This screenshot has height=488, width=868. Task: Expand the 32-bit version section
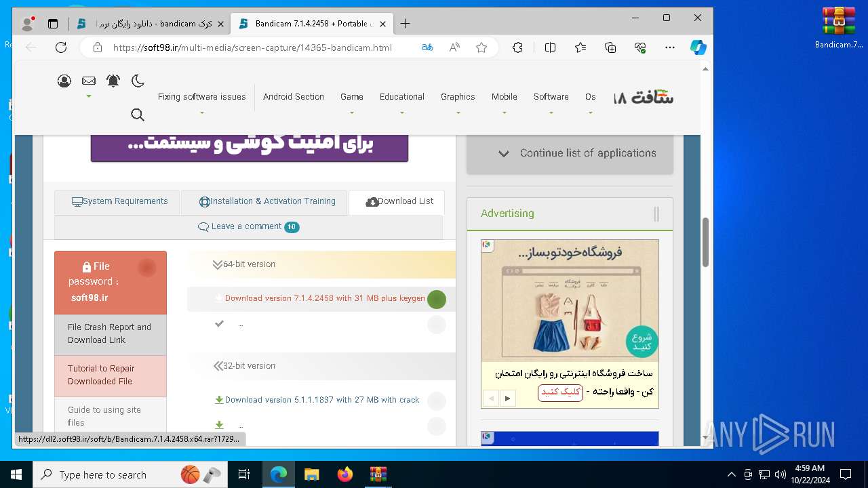click(321, 366)
